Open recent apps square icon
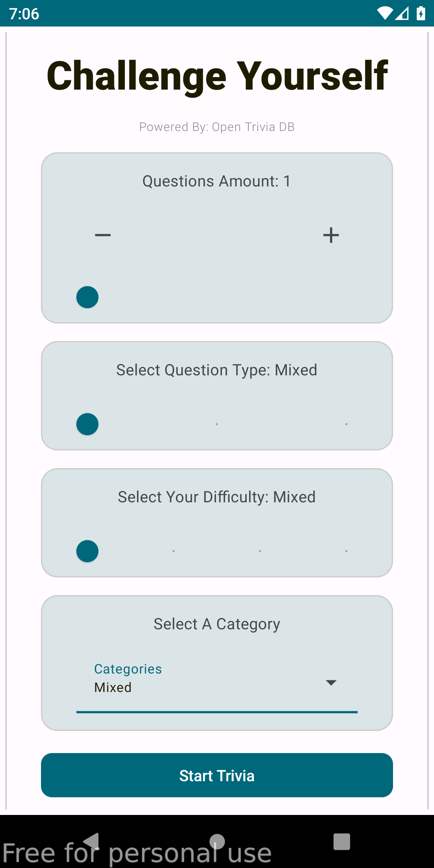Screen dimensions: 434x868 (x=342, y=841)
